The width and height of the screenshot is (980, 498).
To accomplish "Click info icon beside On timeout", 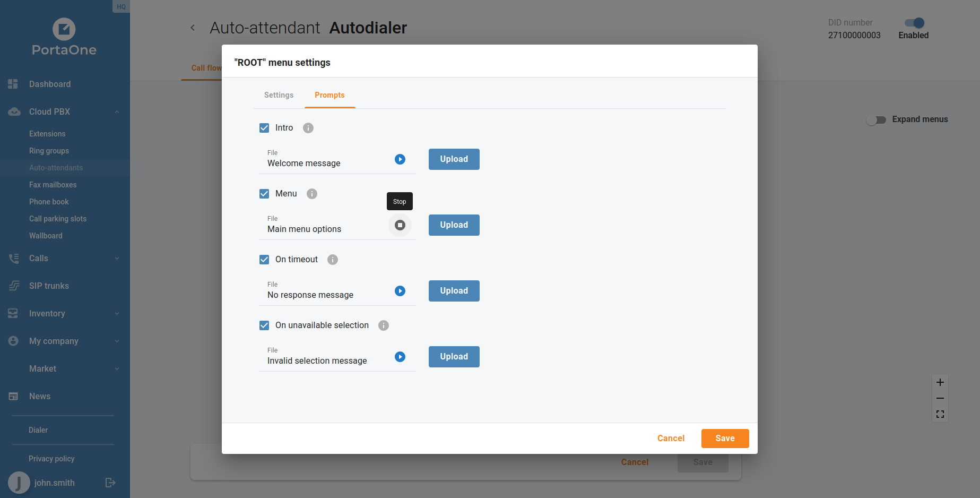I will (333, 260).
